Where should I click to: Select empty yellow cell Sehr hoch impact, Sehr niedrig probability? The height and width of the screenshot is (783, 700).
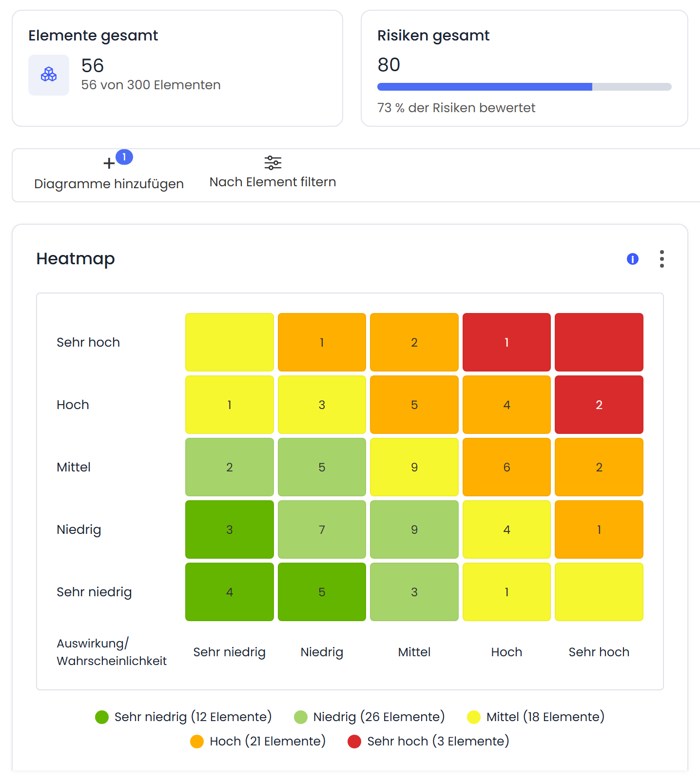click(x=230, y=342)
